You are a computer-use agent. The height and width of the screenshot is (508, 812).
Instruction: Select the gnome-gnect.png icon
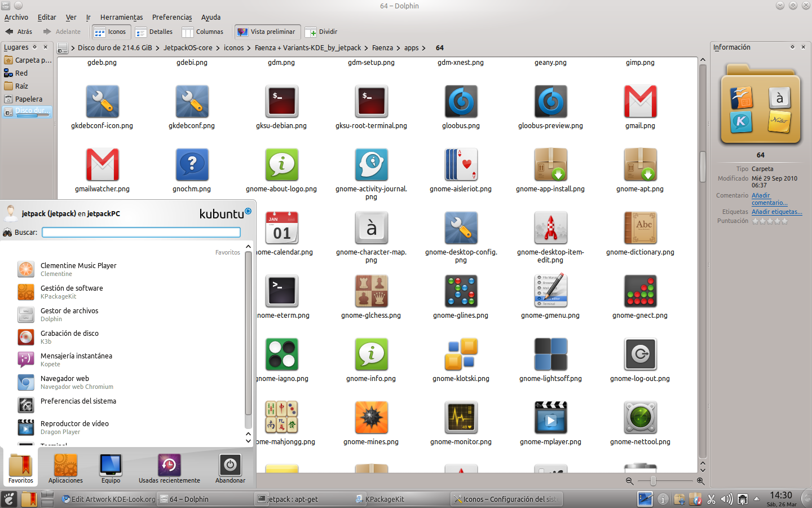640,291
